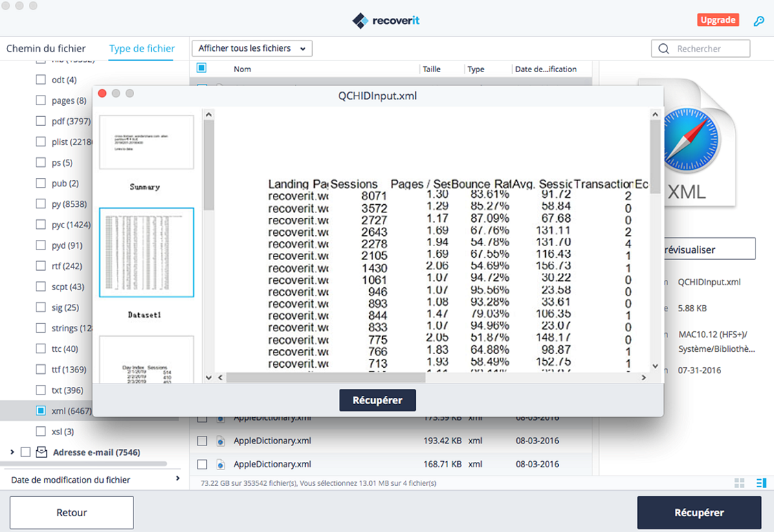Click the Recoverit logo icon

(x=360, y=20)
